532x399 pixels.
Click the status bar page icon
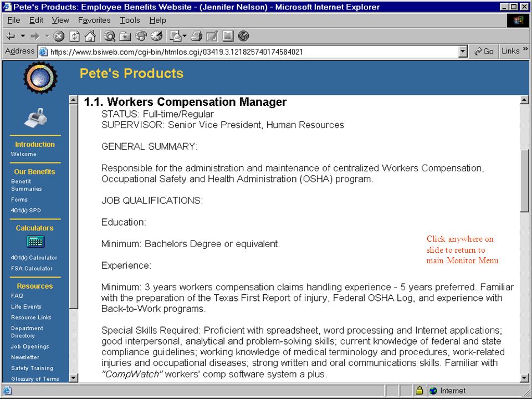tap(7, 391)
